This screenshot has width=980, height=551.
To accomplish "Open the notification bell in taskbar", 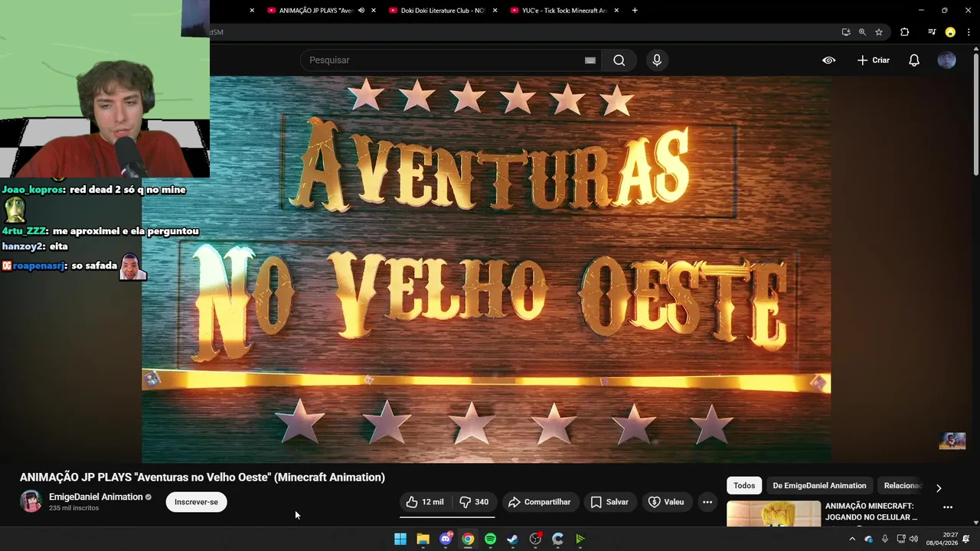I will pos(966,539).
